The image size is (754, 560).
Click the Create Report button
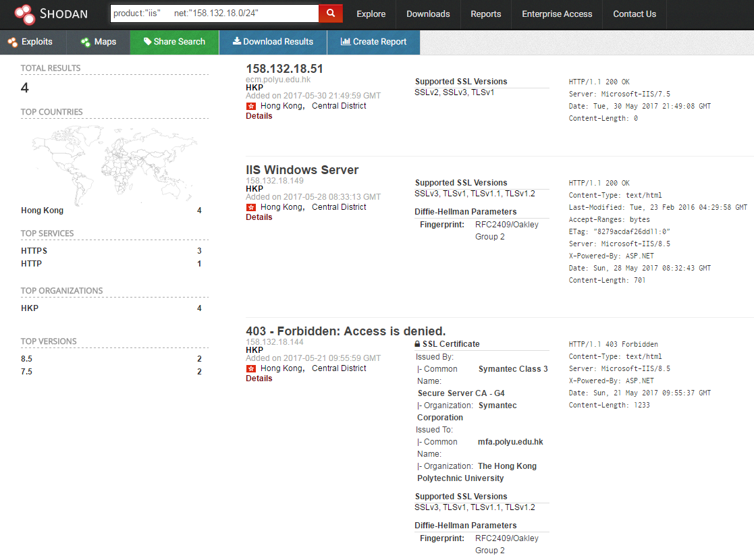(374, 42)
